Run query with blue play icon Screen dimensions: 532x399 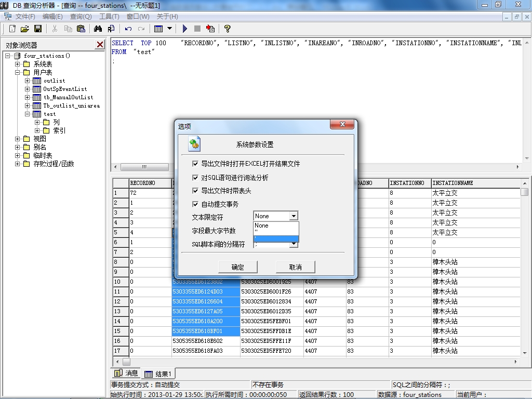click(x=184, y=29)
